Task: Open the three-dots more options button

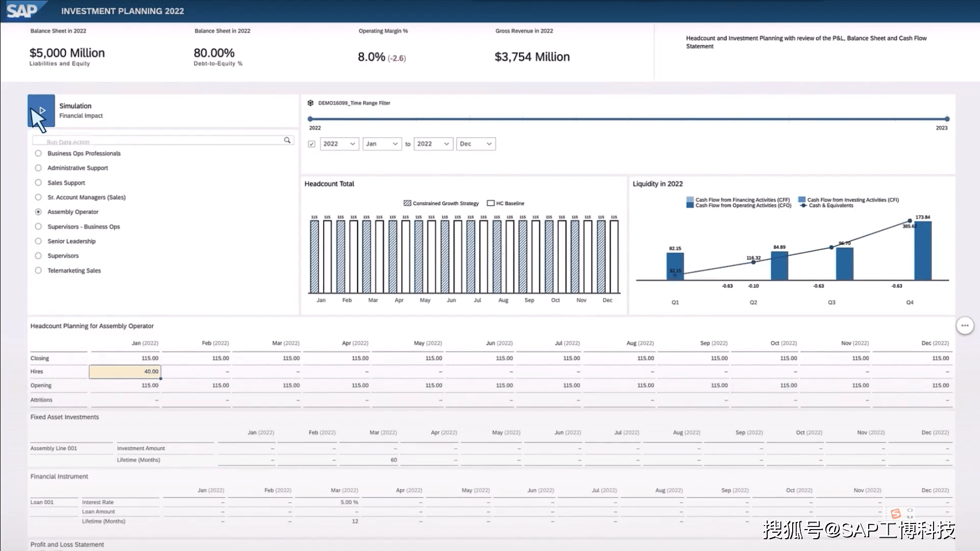Action: (x=965, y=325)
